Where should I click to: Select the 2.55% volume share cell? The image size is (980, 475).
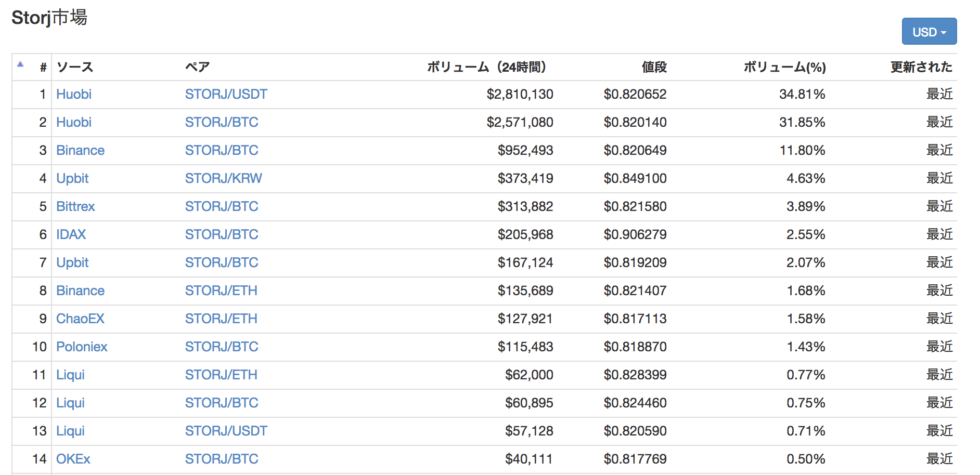tap(806, 234)
